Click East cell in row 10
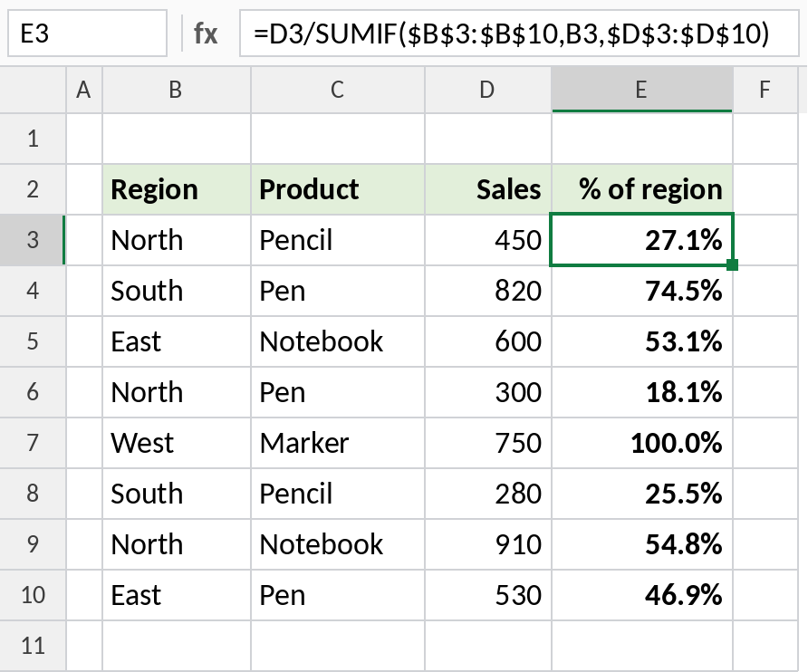Screen dimensions: 808x672 click(177, 595)
